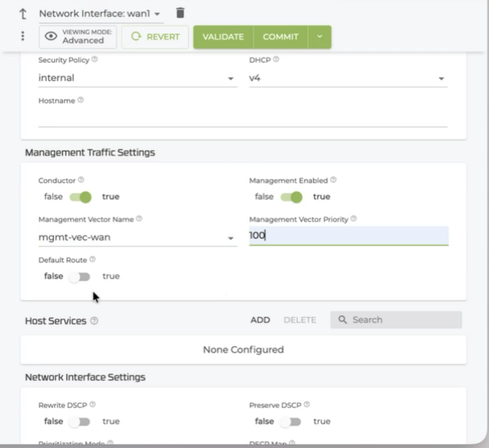Click the Conductor help icon
489x448 pixels.
(81, 180)
